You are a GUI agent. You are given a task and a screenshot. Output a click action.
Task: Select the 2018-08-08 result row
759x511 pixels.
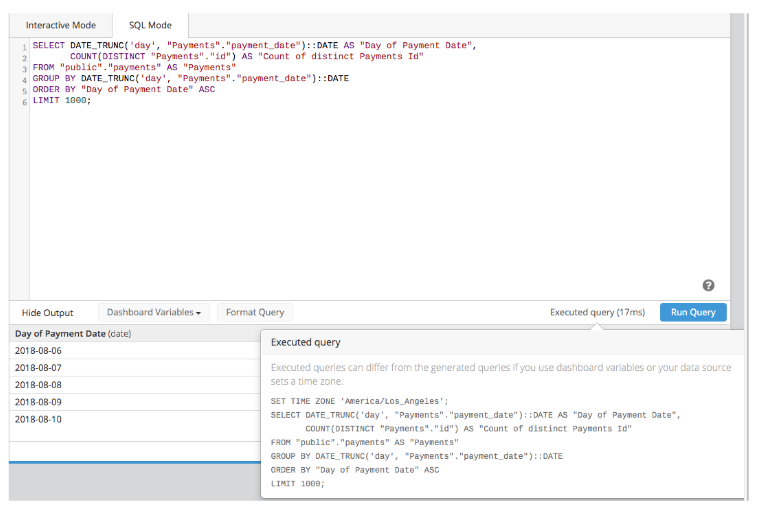click(x=135, y=385)
